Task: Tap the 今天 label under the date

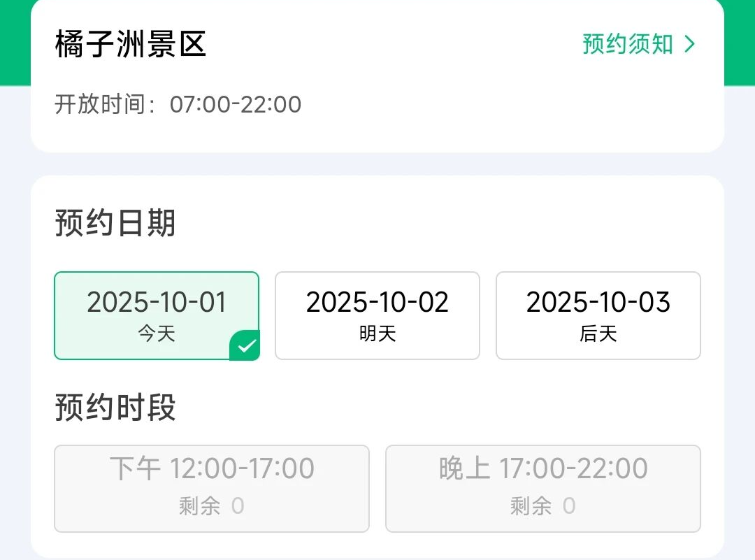Action: 157,334
